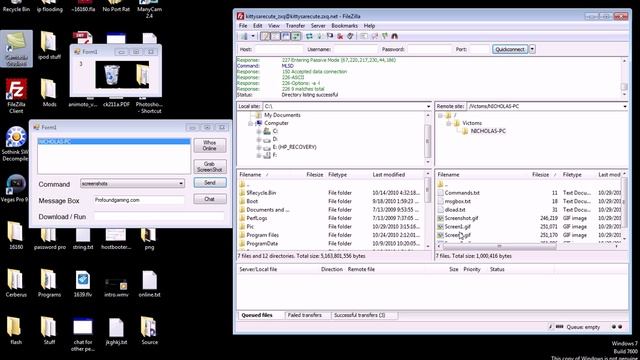Open the Local site path dropdown
The image size is (640, 360).
(x=428, y=106)
